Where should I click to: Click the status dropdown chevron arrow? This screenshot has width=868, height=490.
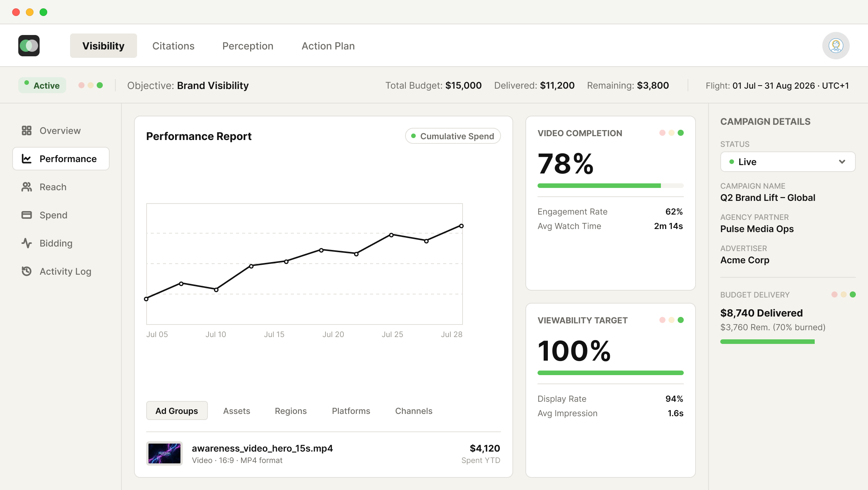click(842, 162)
